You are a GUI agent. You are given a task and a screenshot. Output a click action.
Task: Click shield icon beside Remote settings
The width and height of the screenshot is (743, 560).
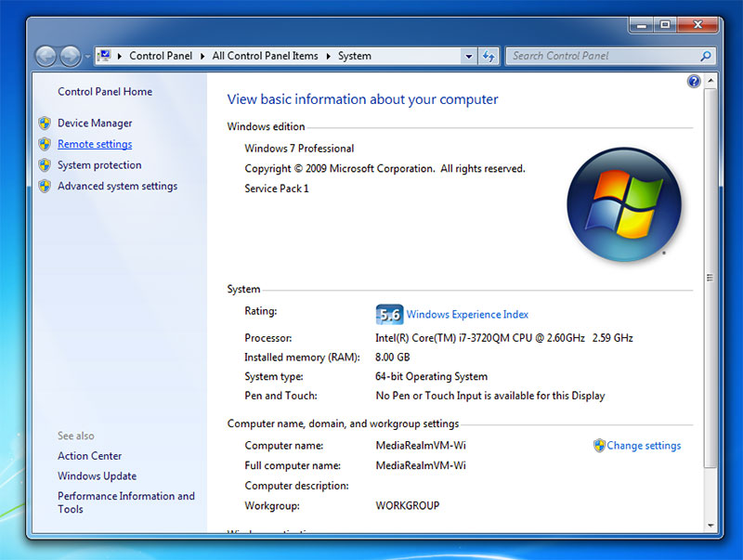pos(45,144)
